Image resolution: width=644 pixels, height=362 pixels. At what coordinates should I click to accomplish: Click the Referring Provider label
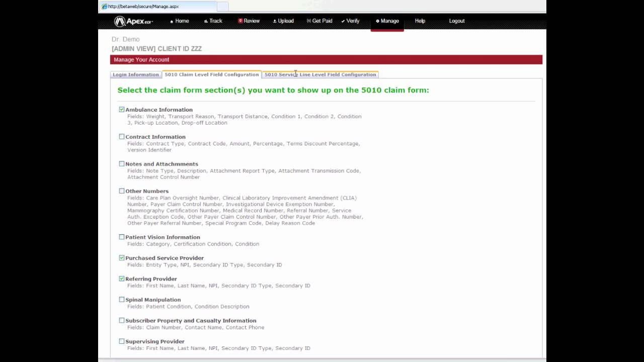click(151, 279)
